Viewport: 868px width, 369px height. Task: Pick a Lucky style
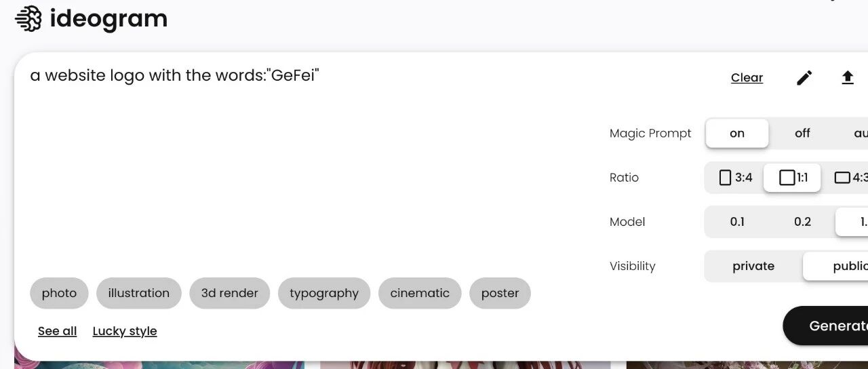coord(125,331)
